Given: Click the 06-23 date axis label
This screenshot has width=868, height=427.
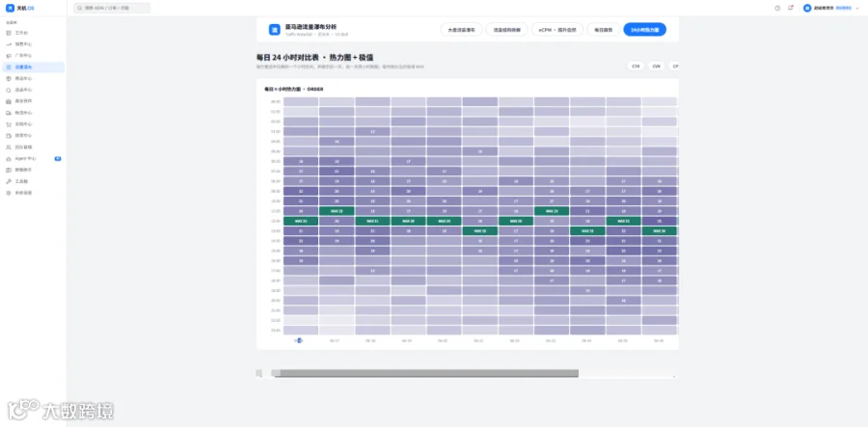Looking at the screenshot, I should 551,340.
